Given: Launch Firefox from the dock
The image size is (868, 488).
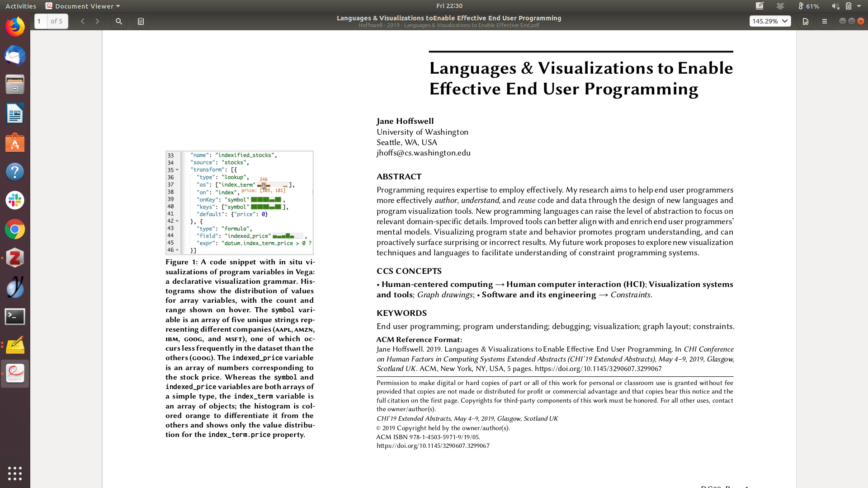Looking at the screenshot, I should tap(15, 27).
